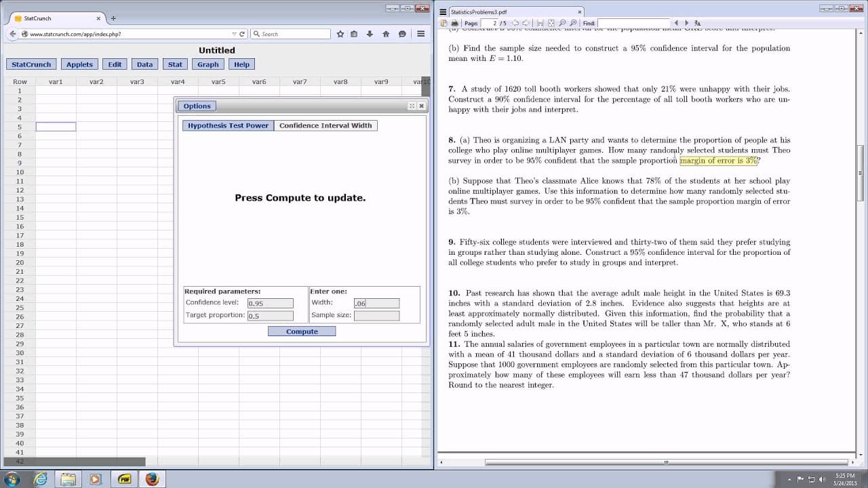Open the Help menu in StatCrunch
Image resolution: width=868 pixels, height=488 pixels.
coord(242,64)
